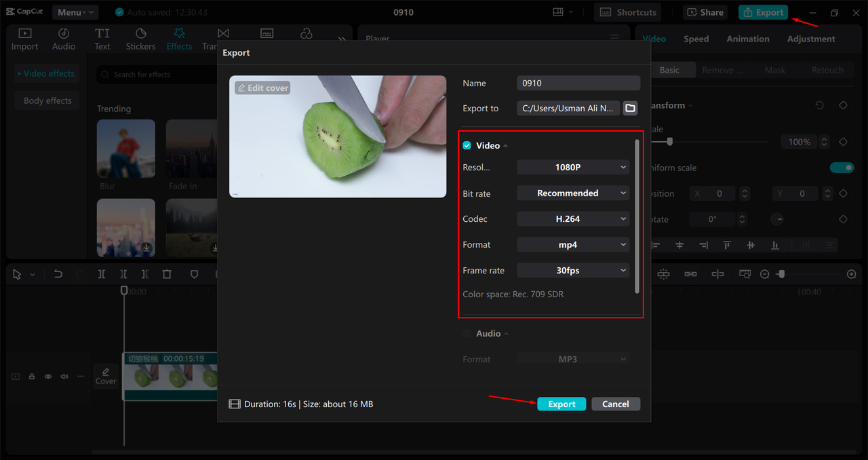Viewport: 868px width, 460px height.
Task: Open the Codec H.264 dropdown
Action: tap(573, 218)
